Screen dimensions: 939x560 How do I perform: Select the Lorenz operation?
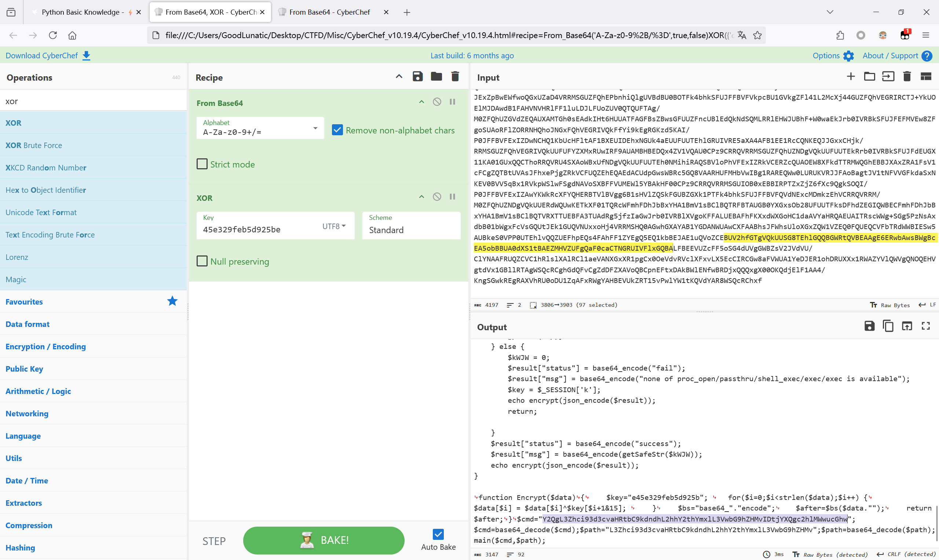93,257
